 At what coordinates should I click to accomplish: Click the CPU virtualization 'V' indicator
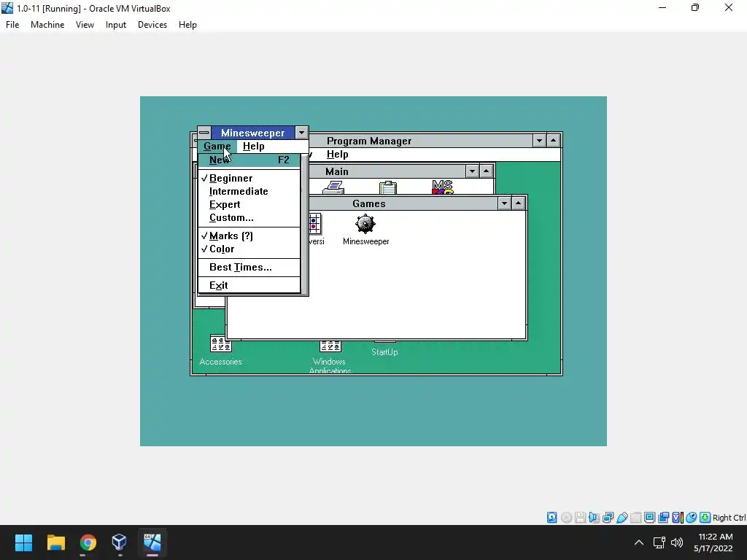tap(678, 518)
